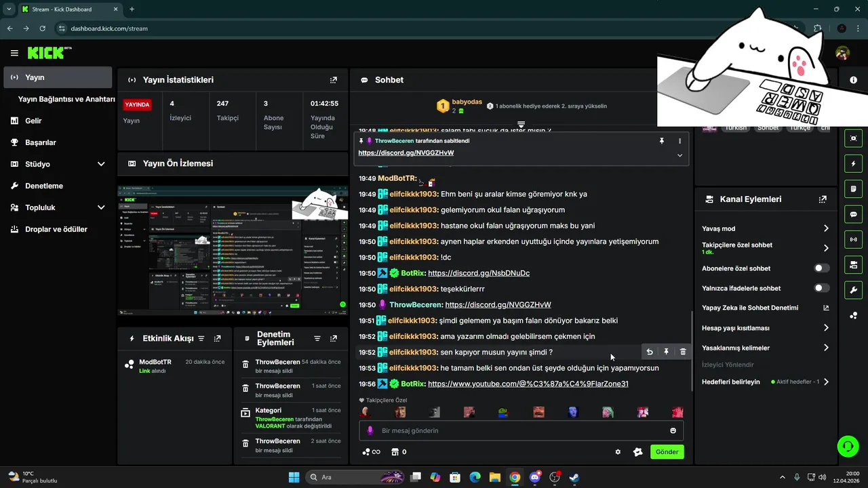868x488 pixels.
Task: Pin the 'sen kapıyor musun' message
Action: tap(666, 352)
